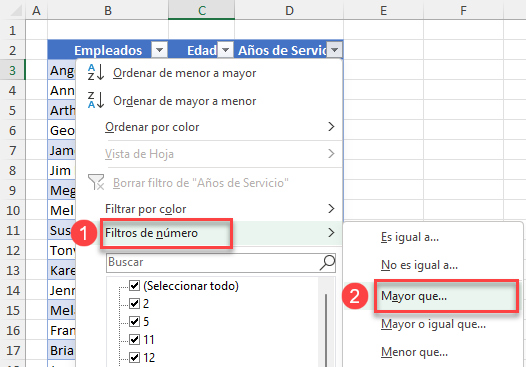The width and height of the screenshot is (526, 367).
Task: Expand the Ordenar por color submenu arrow
Action: (331, 126)
